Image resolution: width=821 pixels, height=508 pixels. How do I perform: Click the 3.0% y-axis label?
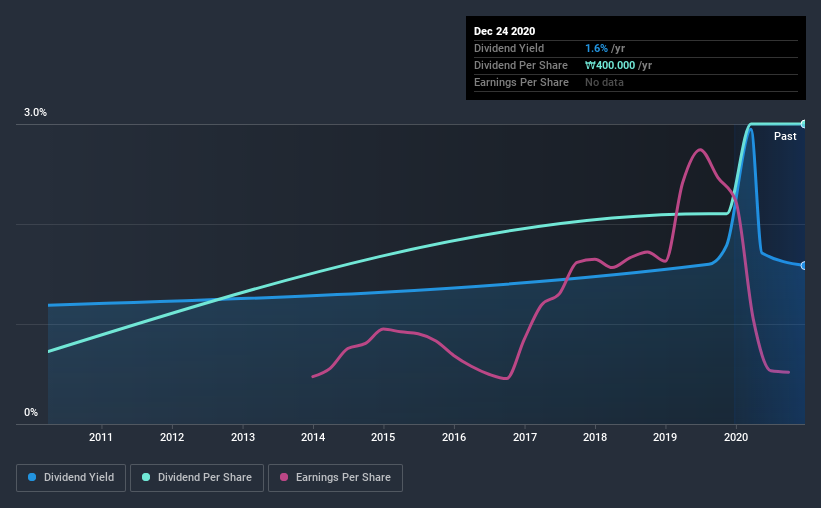[x=35, y=113]
